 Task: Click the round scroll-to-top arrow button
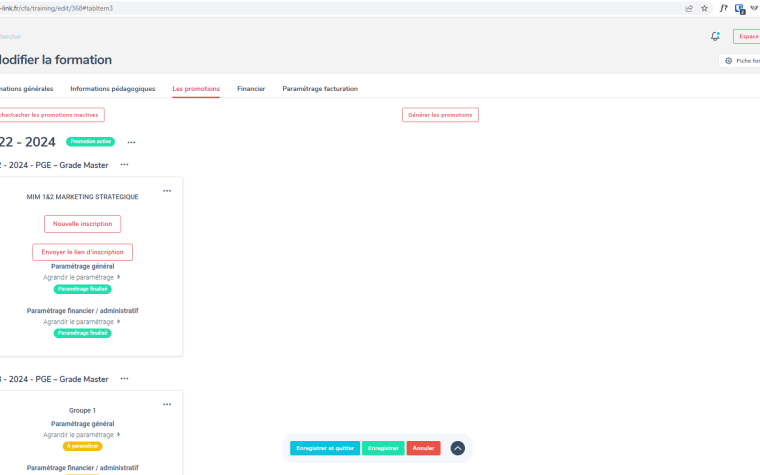(457, 448)
